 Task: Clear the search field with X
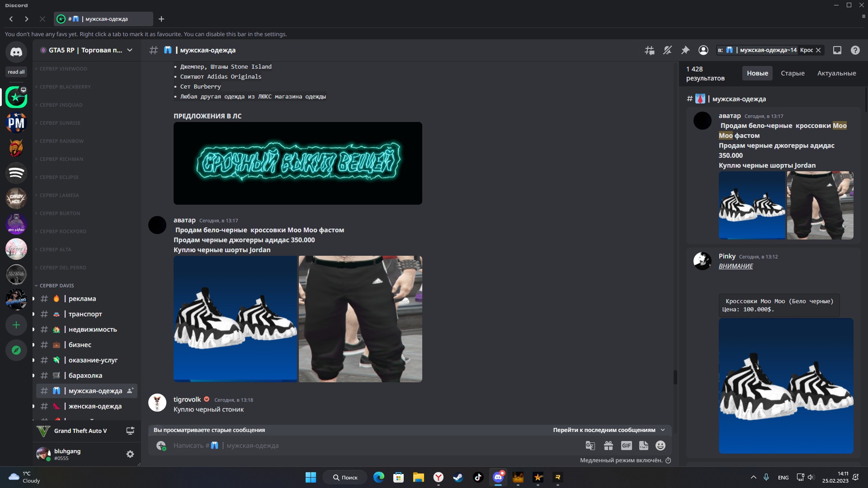coord(818,50)
